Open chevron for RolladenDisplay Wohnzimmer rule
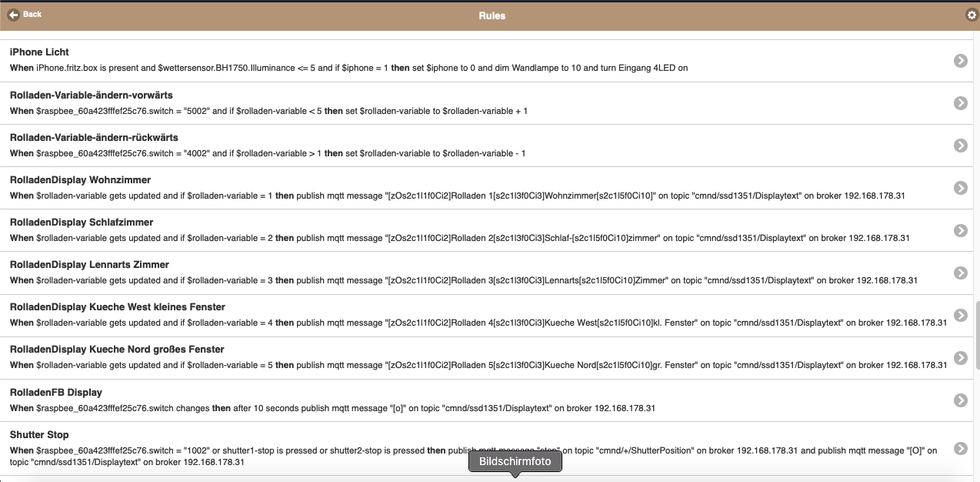This screenshot has height=482, width=980. coord(960,187)
